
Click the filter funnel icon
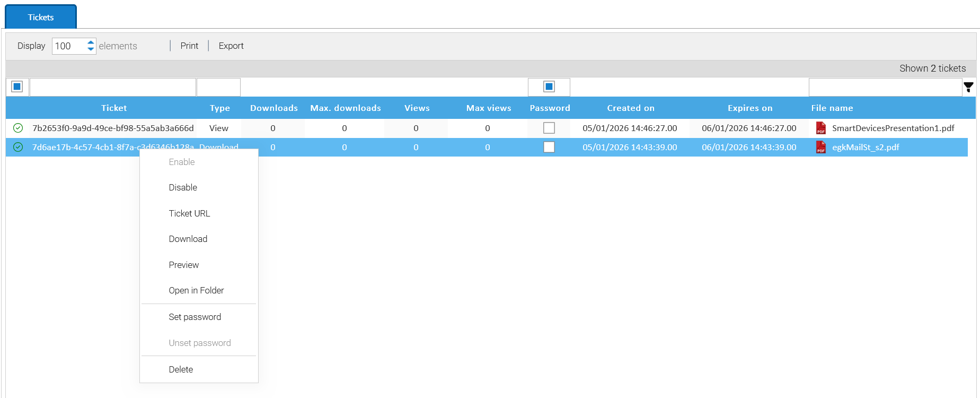click(x=968, y=87)
